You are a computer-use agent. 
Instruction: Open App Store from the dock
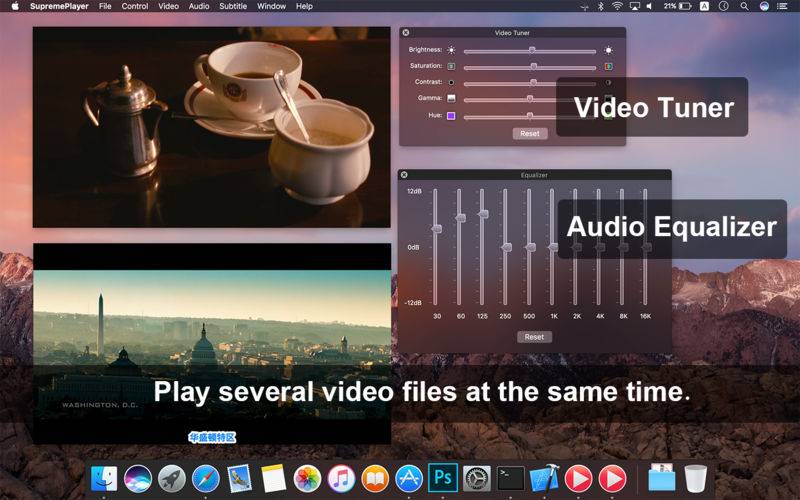point(409,479)
